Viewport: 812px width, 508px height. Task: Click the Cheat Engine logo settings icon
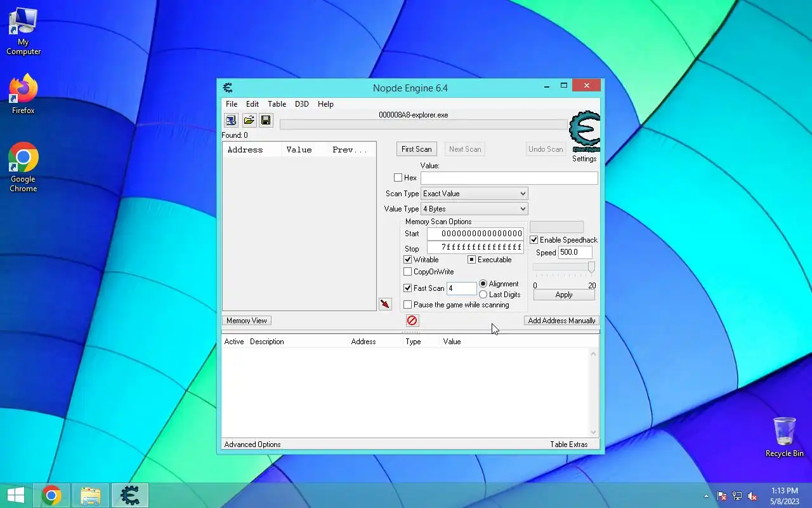(x=584, y=132)
